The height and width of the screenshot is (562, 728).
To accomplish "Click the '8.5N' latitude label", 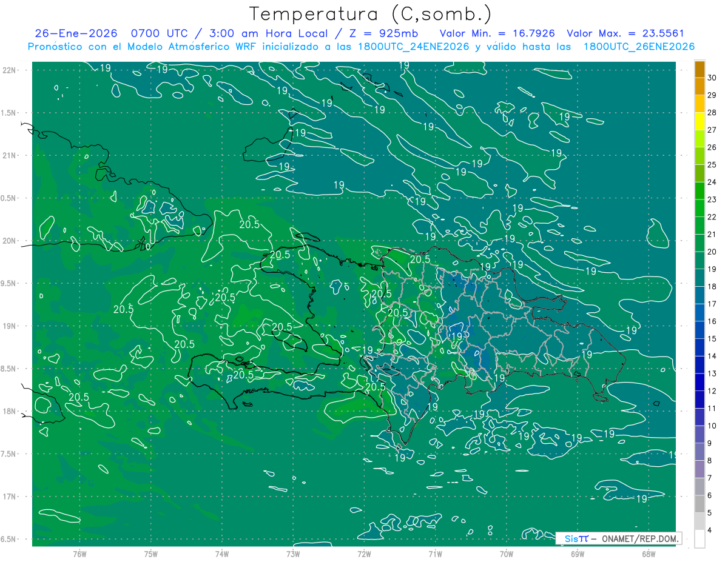I will [x=8, y=369].
